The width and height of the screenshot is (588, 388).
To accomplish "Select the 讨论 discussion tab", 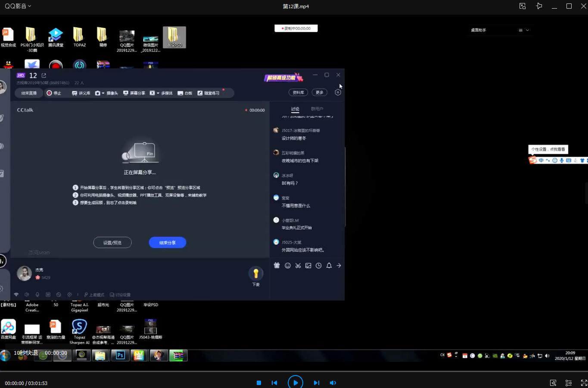I will (295, 109).
